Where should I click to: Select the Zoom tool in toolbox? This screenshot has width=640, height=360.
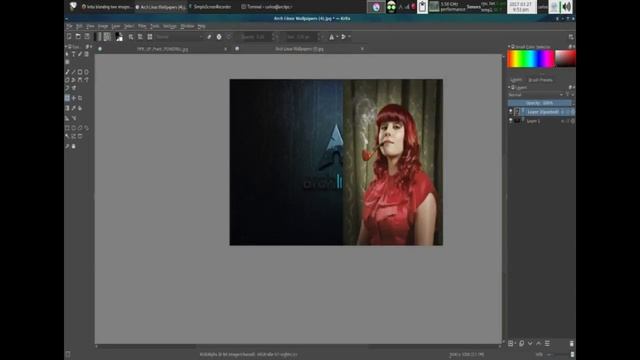point(67,146)
